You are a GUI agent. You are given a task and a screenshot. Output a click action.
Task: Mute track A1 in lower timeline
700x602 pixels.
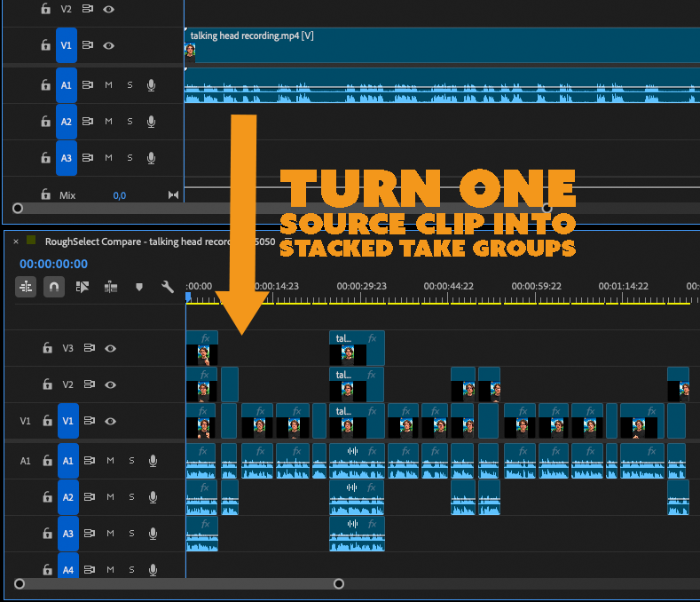110,460
